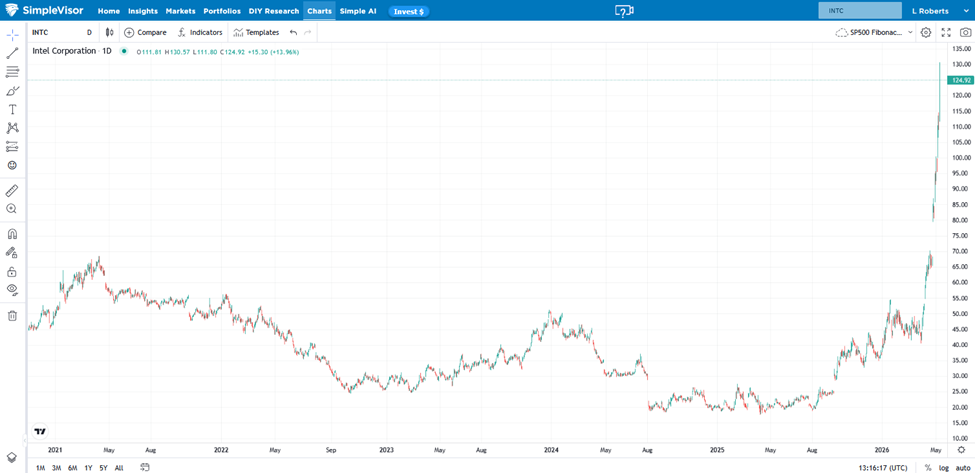Screen dimensions: 975x473
Task: Click the Invest $ button
Action: tap(409, 11)
